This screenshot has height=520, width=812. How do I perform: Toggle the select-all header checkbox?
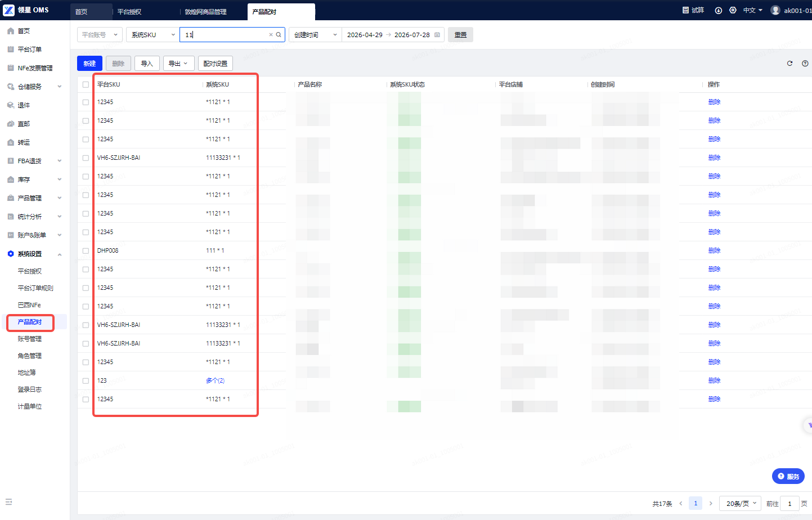(x=86, y=84)
